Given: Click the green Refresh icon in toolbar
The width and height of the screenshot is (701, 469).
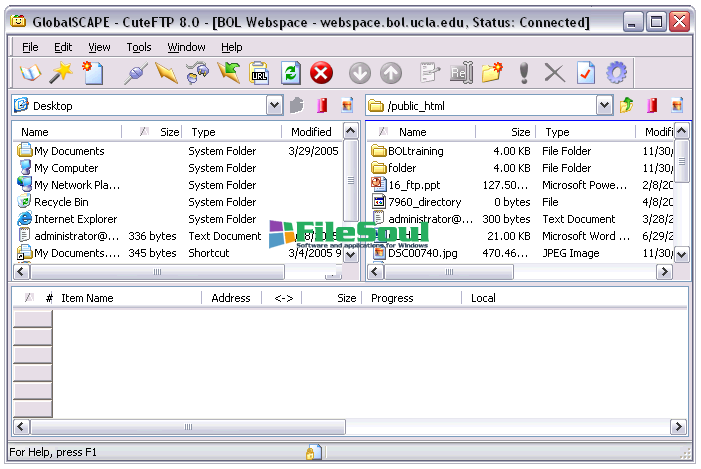Looking at the screenshot, I should pos(290,72).
